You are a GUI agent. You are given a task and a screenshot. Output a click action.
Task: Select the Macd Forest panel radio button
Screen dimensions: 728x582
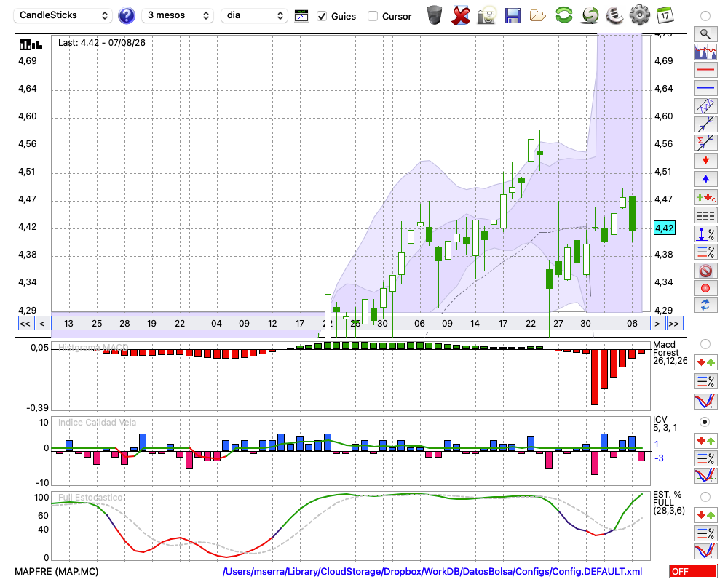click(x=705, y=344)
